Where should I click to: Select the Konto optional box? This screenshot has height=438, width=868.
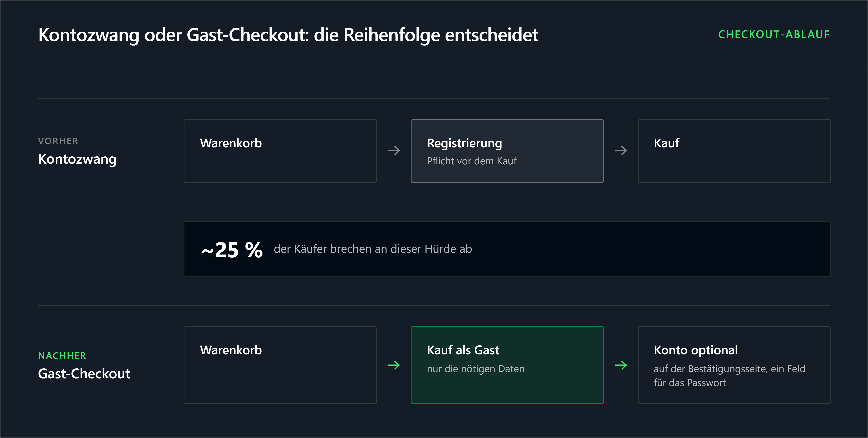pyautogui.click(x=734, y=365)
